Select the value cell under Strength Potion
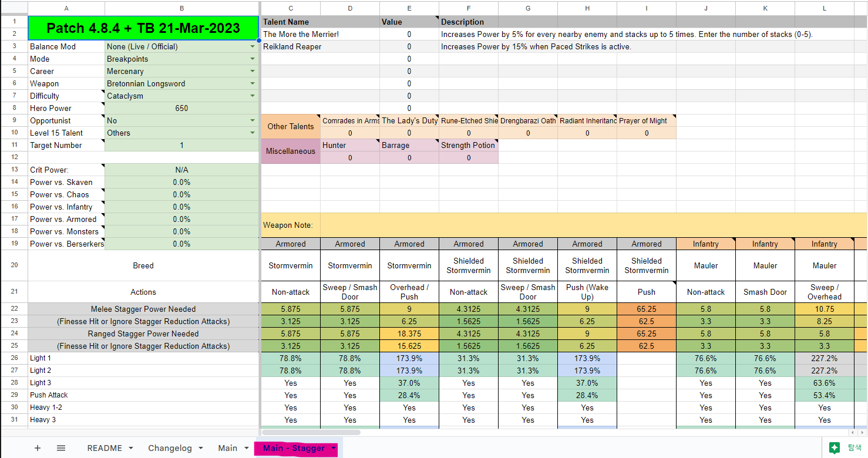868x458 pixels. 469,157
